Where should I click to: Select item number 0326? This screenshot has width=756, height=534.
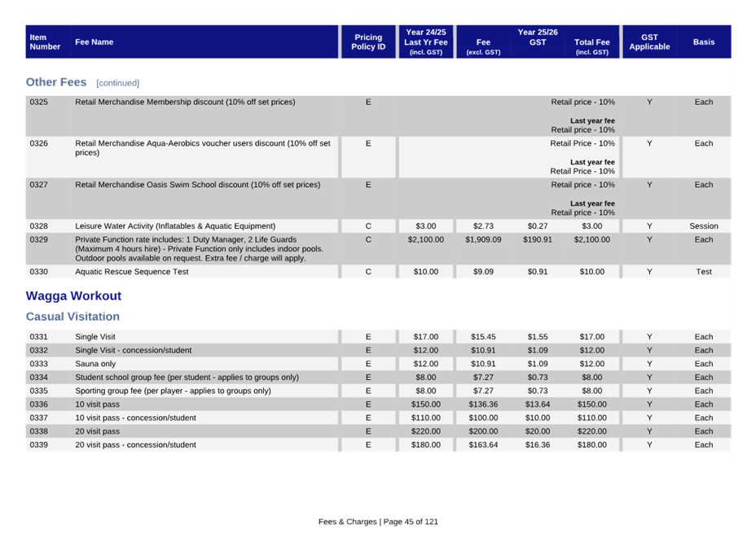(38, 143)
